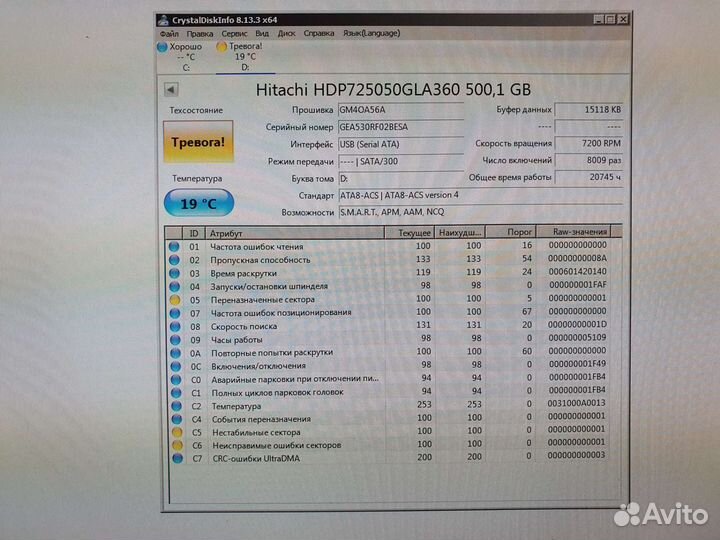Click the Буфер данных value 15118 KB
The height and width of the screenshot is (540, 720).
589,110
